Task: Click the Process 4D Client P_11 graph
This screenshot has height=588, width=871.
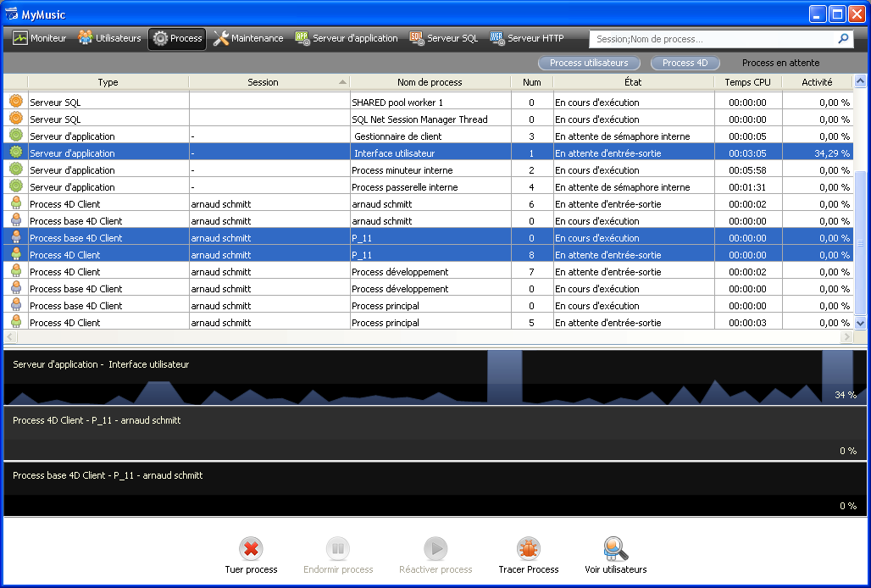Action: pyautogui.click(x=435, y=434)
